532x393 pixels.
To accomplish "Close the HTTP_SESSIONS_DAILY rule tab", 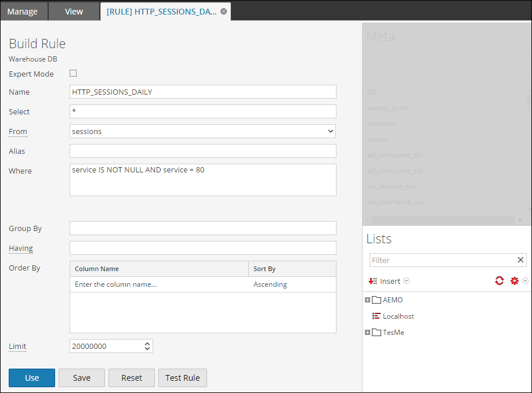I will 223,11.
